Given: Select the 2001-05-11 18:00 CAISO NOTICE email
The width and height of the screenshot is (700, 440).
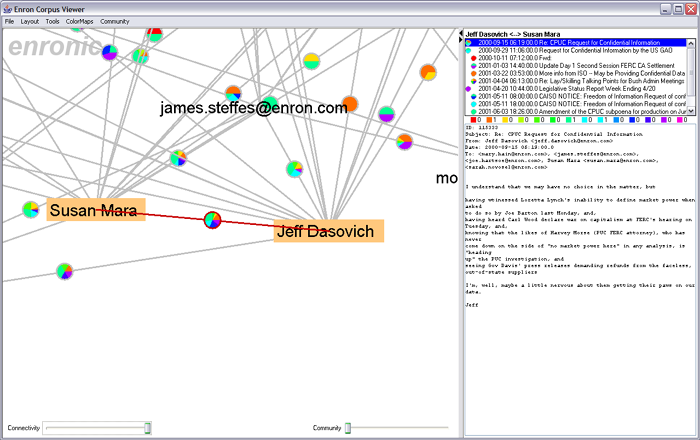Looking at the screenshot, I should coord(575,104).
